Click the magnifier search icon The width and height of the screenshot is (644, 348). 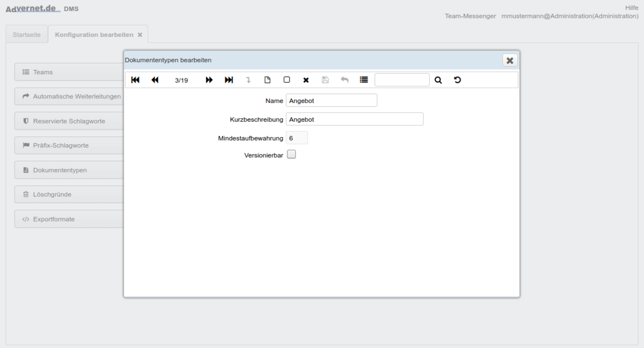coord(438,80)
